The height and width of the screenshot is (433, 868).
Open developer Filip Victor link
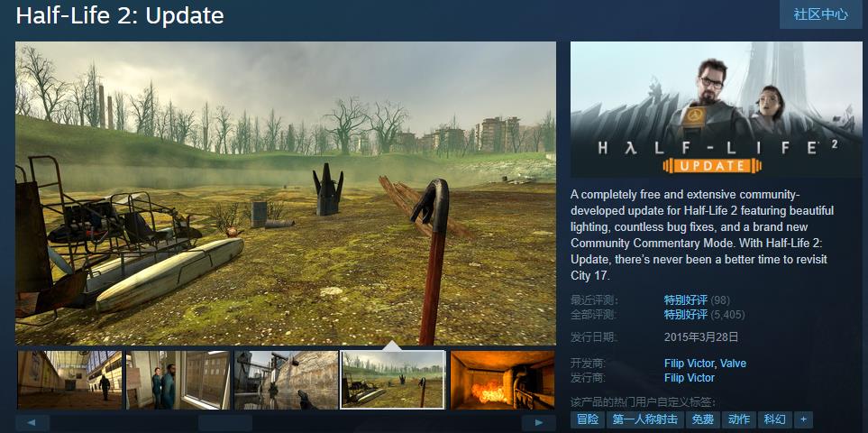[690, 364]
